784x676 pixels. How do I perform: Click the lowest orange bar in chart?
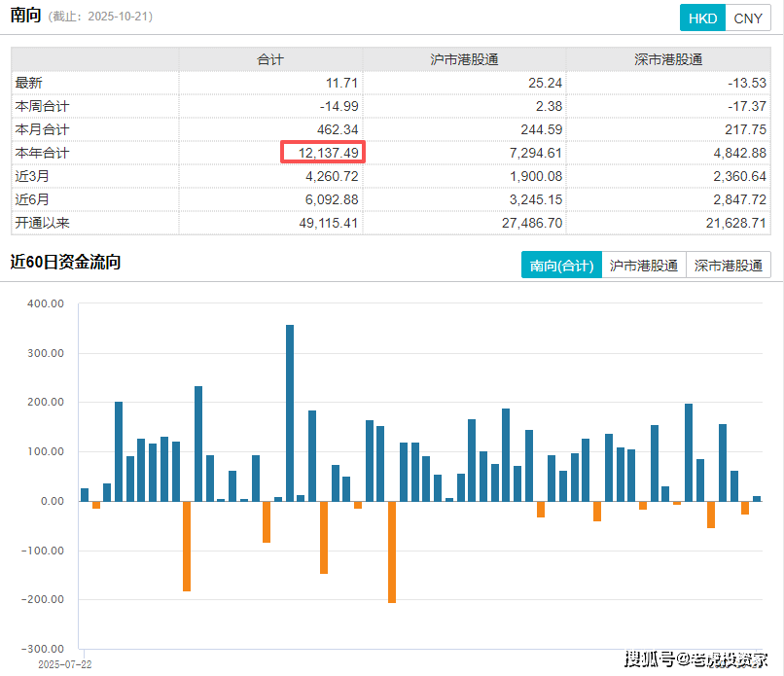point(392,551)
